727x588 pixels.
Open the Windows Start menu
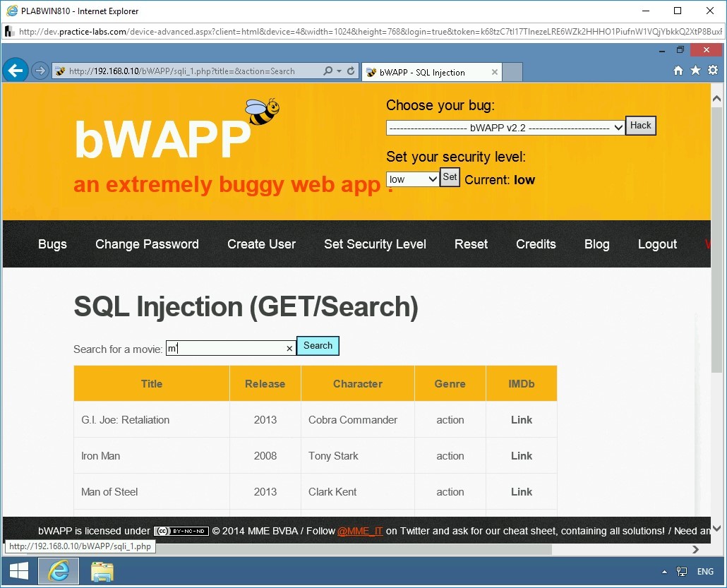coord(17,570)
